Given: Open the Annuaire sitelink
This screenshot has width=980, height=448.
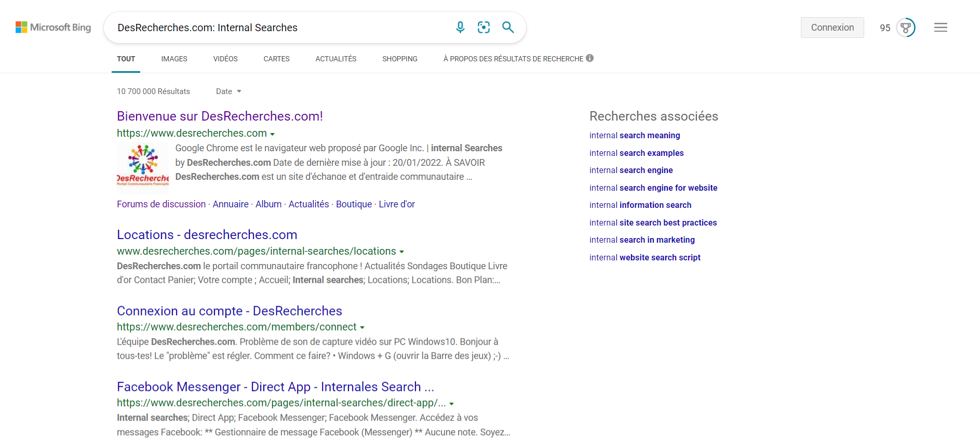Looking at the screenshot, I should (x=231, y=204).
